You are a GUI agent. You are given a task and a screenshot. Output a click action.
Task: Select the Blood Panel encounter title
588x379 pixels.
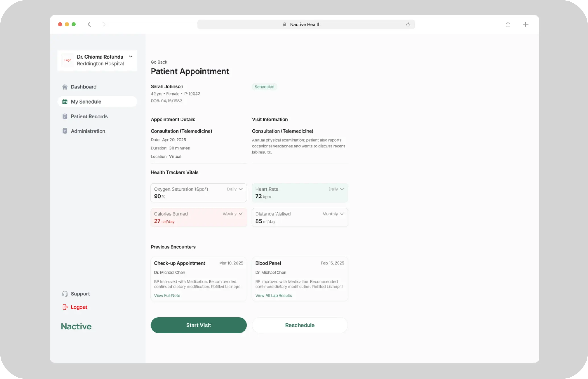click(x=268, y=263)
